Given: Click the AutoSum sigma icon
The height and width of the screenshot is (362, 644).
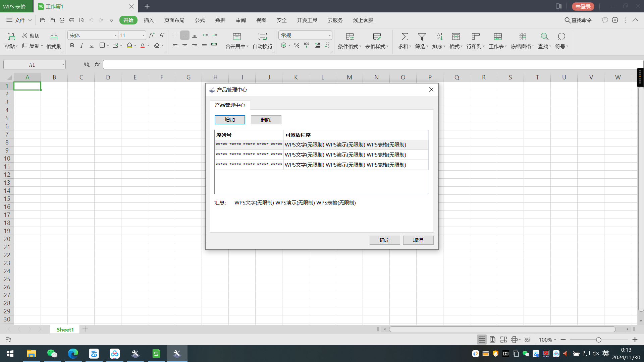Looking at the screenshot, I should 405,37.
